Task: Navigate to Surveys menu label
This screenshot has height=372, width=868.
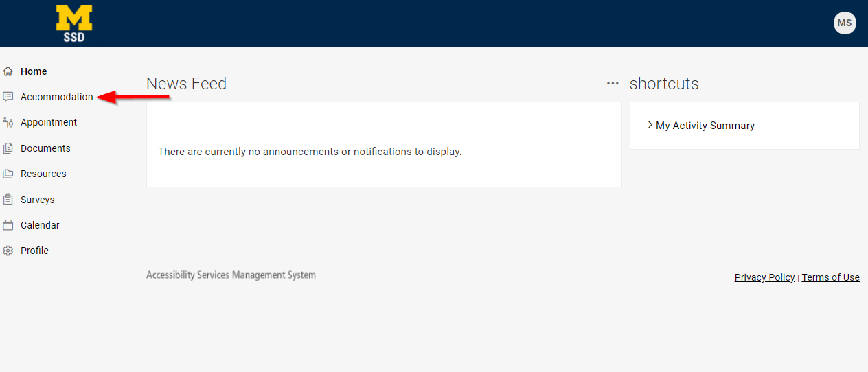Action: 38,200
